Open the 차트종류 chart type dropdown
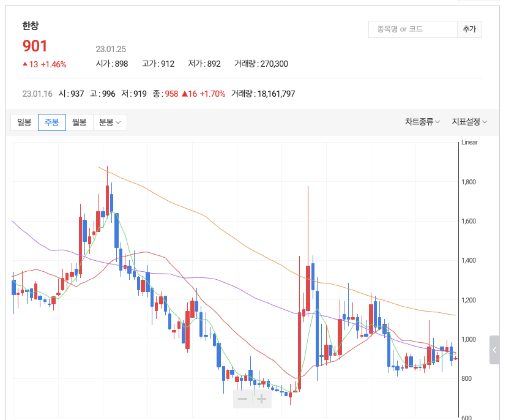 point(422,122)
